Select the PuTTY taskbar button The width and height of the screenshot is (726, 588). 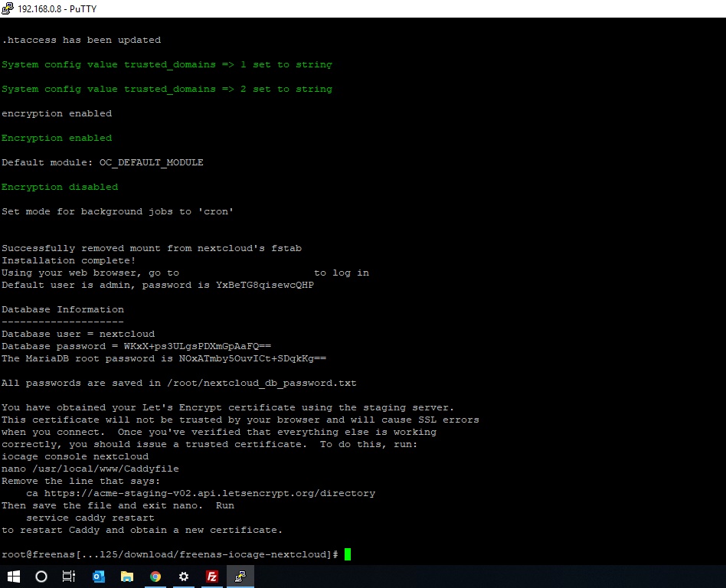click(240, 577)
